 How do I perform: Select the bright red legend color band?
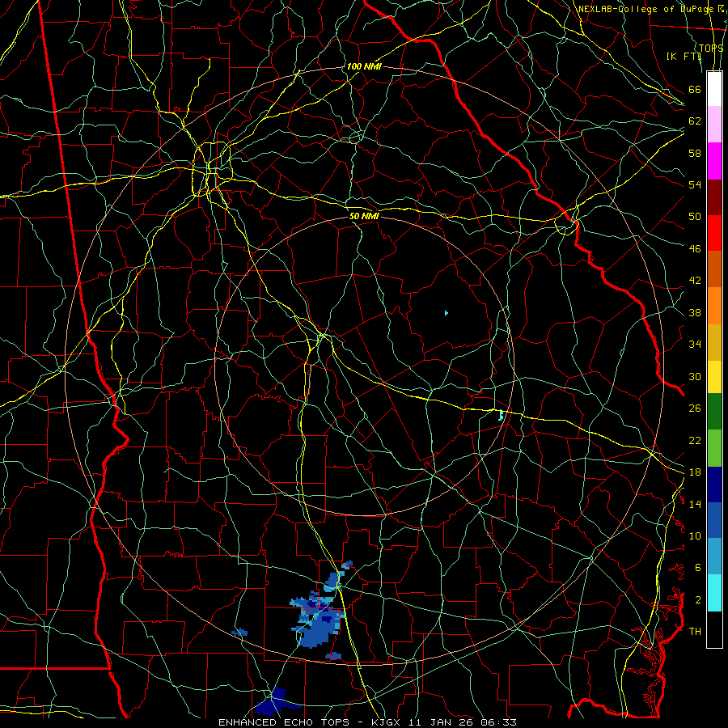(714, 233)
